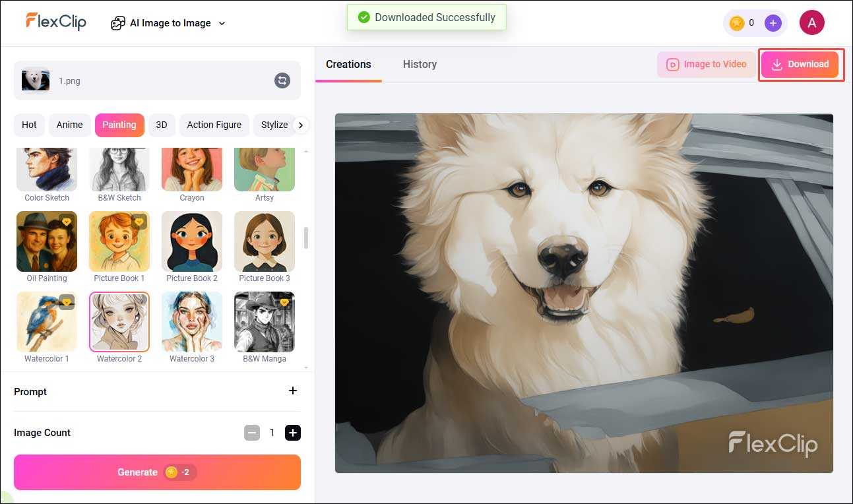Screen dimensions: 853x504
Task: Click the premium badge on Picture Book 1
Action: point(139,222)
